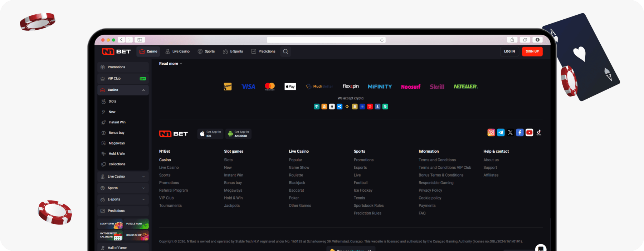Open the Sportsbook Rules footer link

pyautogui.click(x=369, y=206)
